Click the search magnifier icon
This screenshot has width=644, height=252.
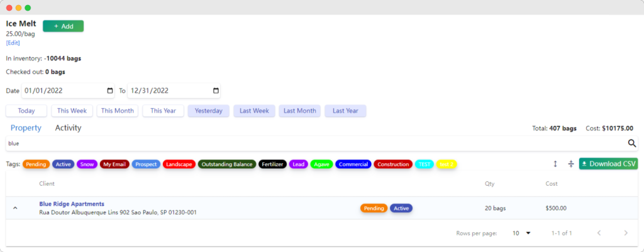[632, 144]
